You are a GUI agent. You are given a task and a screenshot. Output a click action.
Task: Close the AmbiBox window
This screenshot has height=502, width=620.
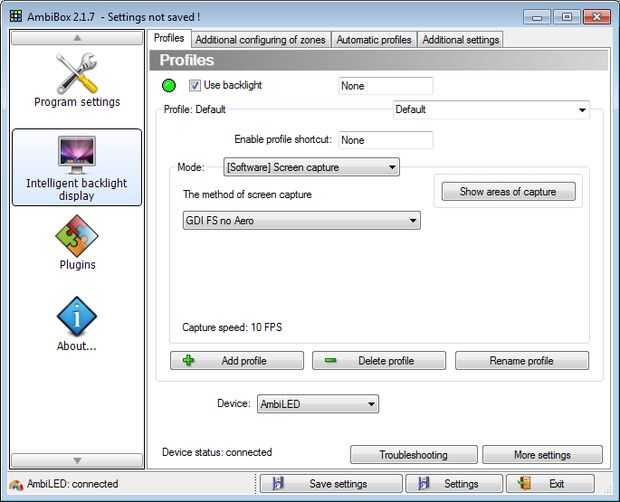tap(597, 17)
